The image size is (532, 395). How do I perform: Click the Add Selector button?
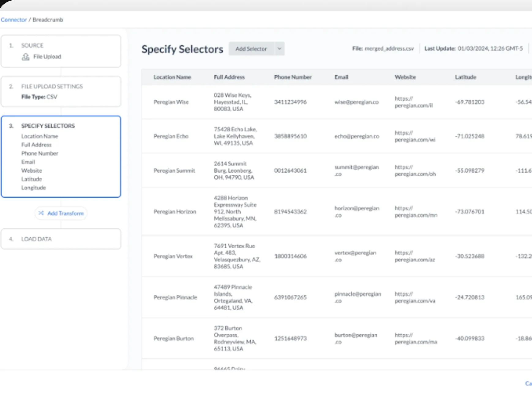coord(251,49)
